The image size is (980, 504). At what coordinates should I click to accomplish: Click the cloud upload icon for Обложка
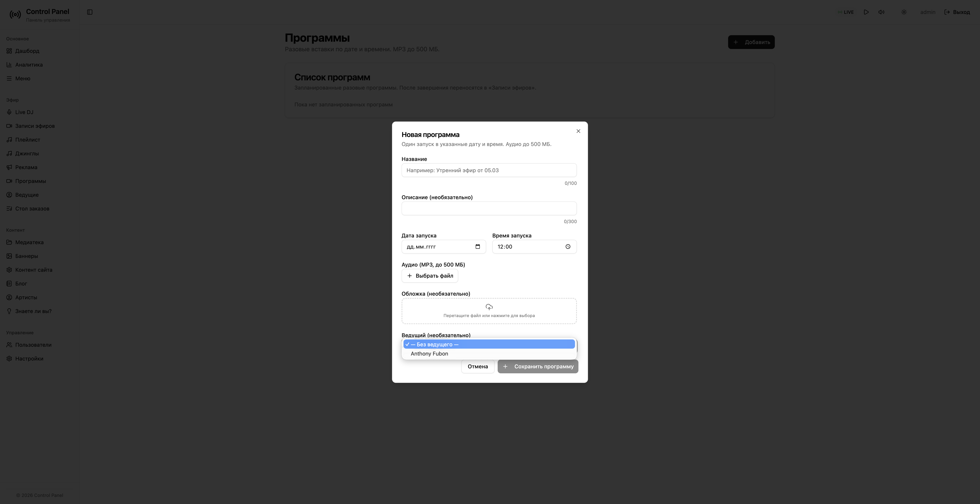(489, 307)
